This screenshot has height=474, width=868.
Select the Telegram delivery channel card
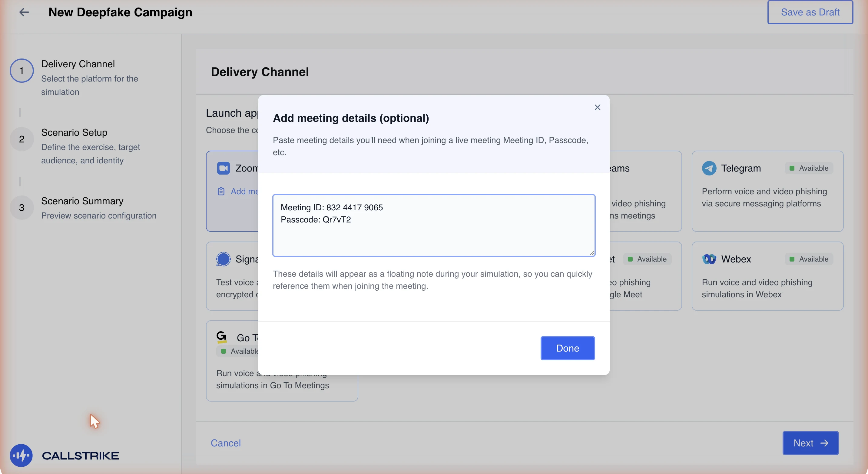point(767,191)
